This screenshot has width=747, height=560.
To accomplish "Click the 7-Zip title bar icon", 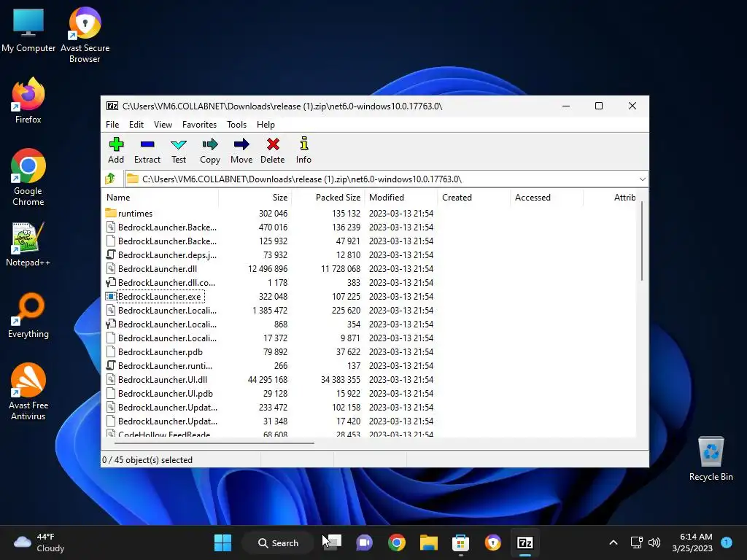I will coord(112,106).
